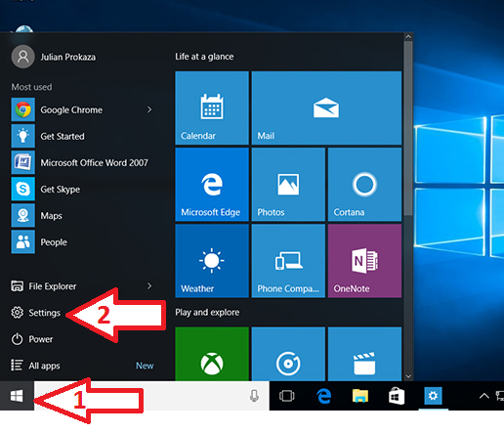Image resolution: width=504 pixels, height=433 pixels.
Task: Click the Start menu tiles scrollbar thumb
Action: pos(408,128)
